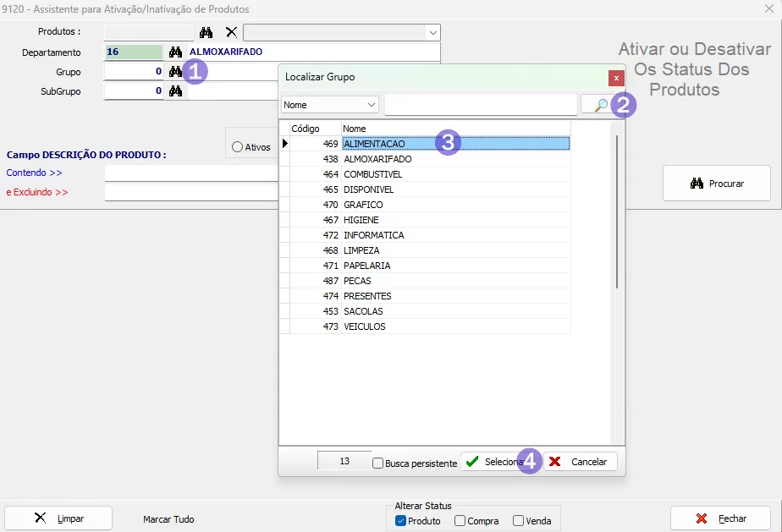Image resolution: width=782 pixels, height=532 pixels.
Task: Select the Ativos radio button
Action: coord(237,147)
